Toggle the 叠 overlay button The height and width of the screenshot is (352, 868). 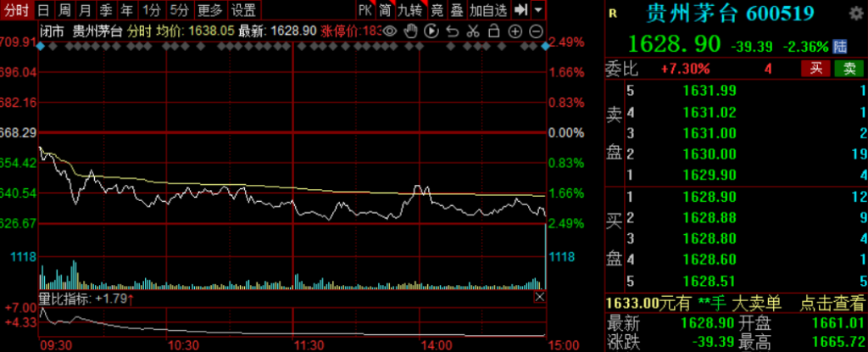click(x=457, y=10)
